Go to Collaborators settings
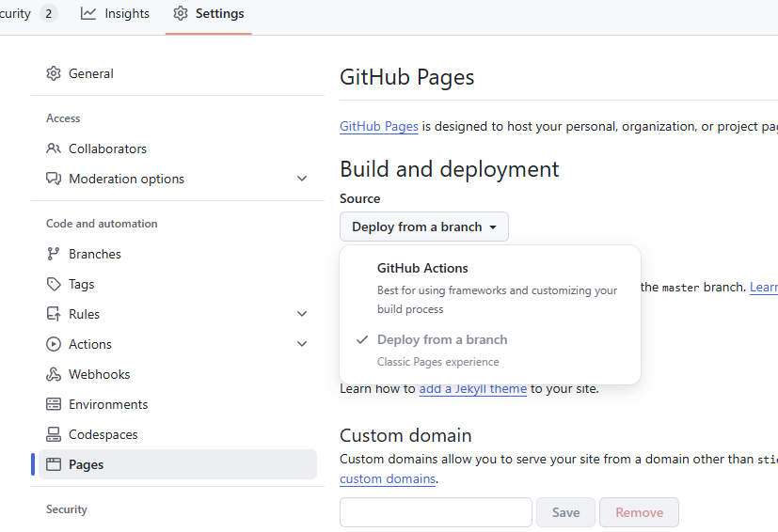Image resolution: width=778 pixels, height=532 pixels. coord(178,149)
